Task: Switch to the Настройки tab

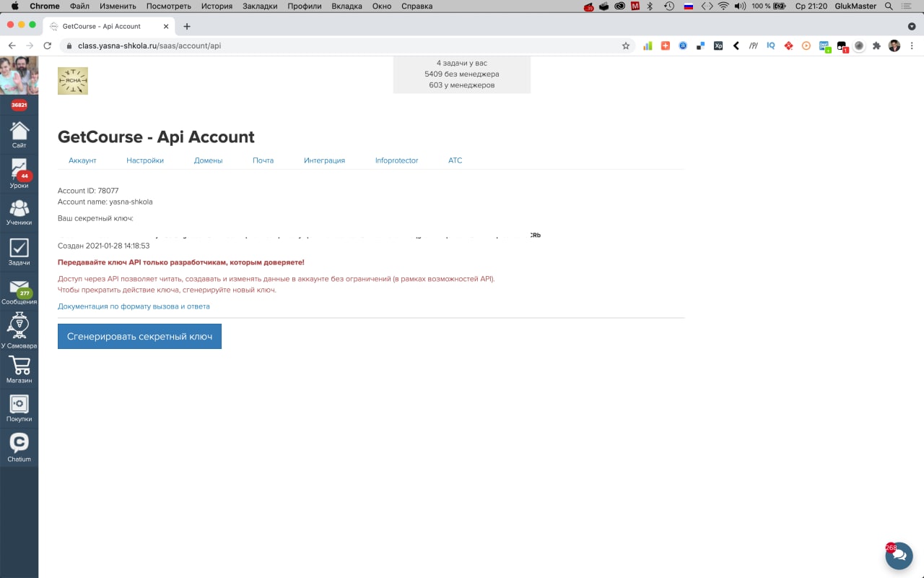Action: (145, 160)
